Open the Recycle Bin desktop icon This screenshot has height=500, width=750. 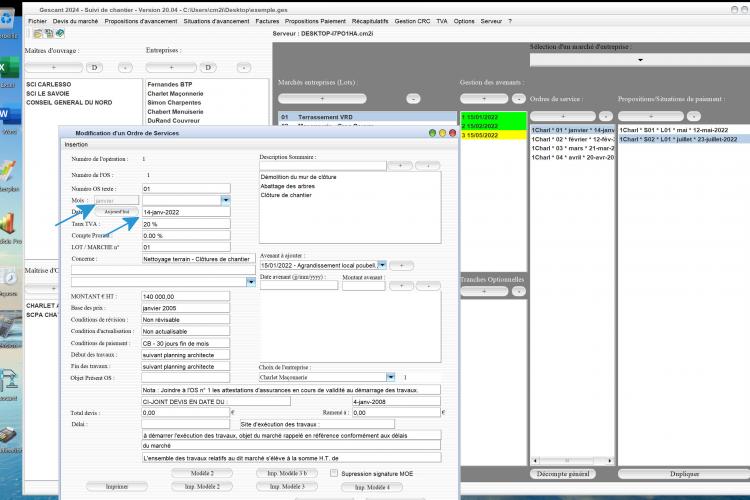point(8,22)
